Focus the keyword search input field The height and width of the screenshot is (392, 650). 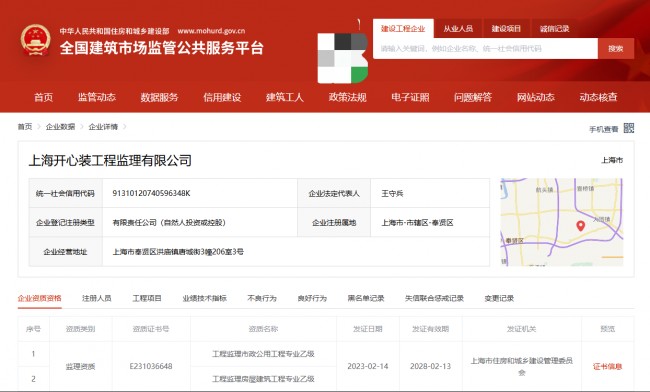click(x=485, y=48)
